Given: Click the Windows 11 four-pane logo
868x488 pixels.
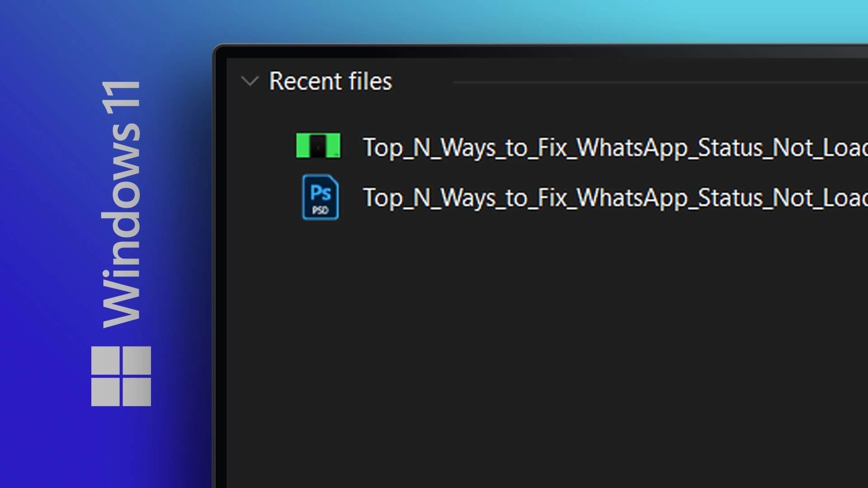Looking at the screenshot, I should (x=121, y=376).
